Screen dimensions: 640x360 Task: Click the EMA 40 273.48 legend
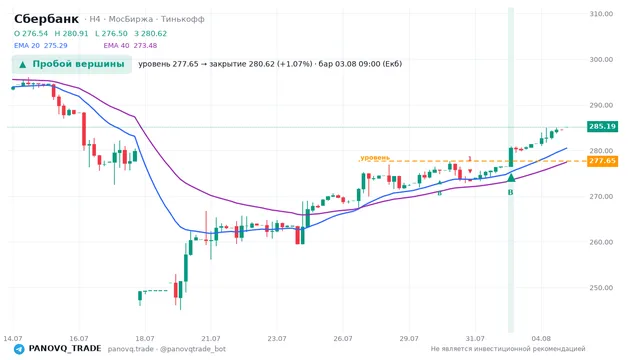pyautogui.click(x=130, y=45)
